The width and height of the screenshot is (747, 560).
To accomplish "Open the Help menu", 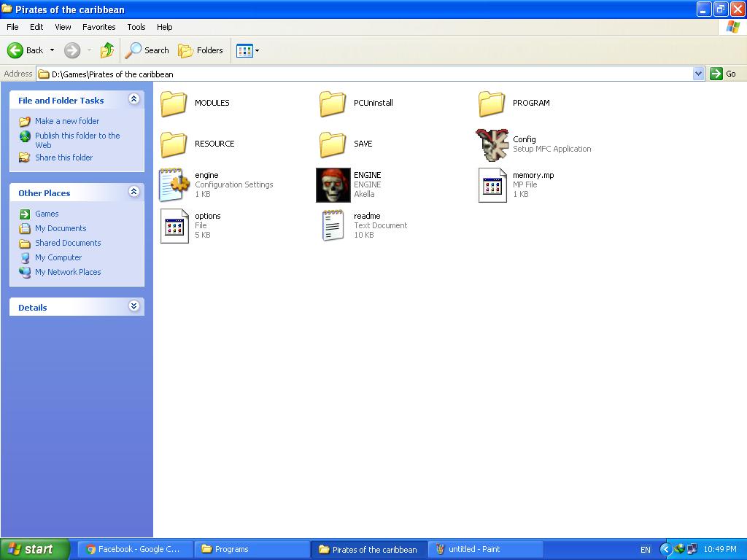I will point(164,27).
